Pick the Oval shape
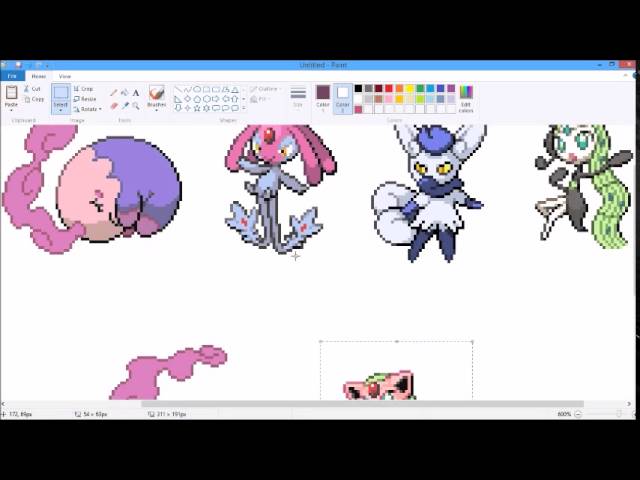The width and height of the screenshot is (640, 480). pos(197,89)
